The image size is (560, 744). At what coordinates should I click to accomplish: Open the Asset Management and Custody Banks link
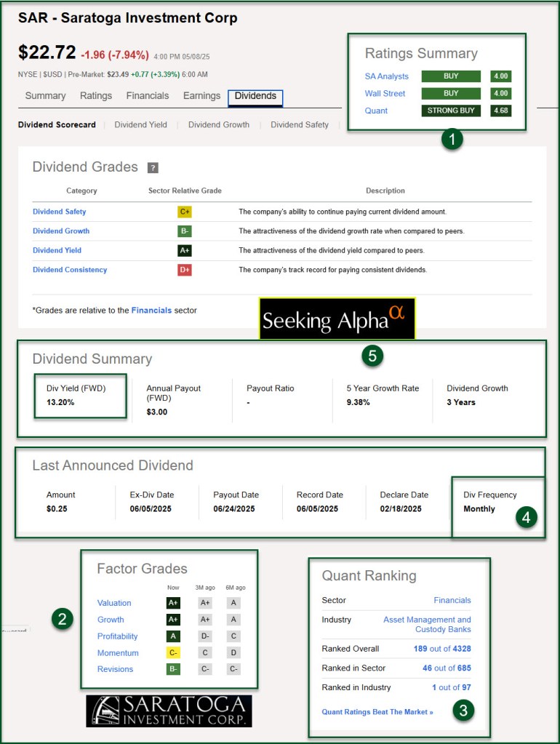427,624
